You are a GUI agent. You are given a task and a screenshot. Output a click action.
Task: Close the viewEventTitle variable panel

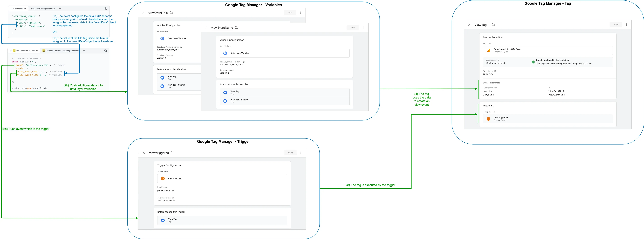point(143,12)
